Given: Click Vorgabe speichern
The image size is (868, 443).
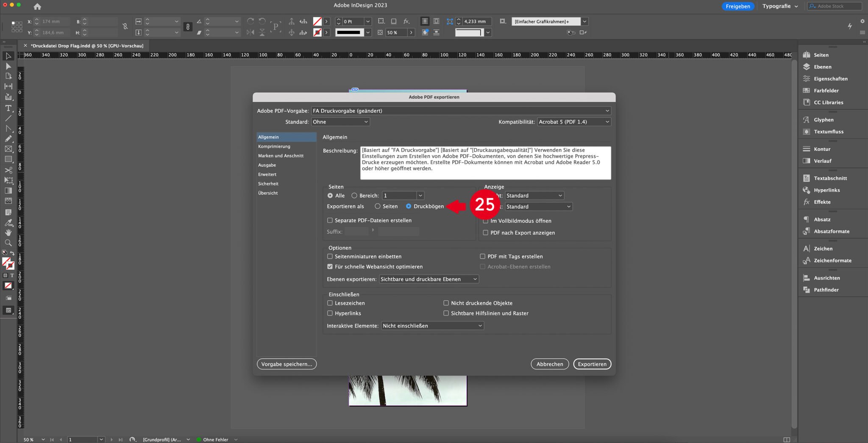Looking at the screenshot, I should [286, 364].
